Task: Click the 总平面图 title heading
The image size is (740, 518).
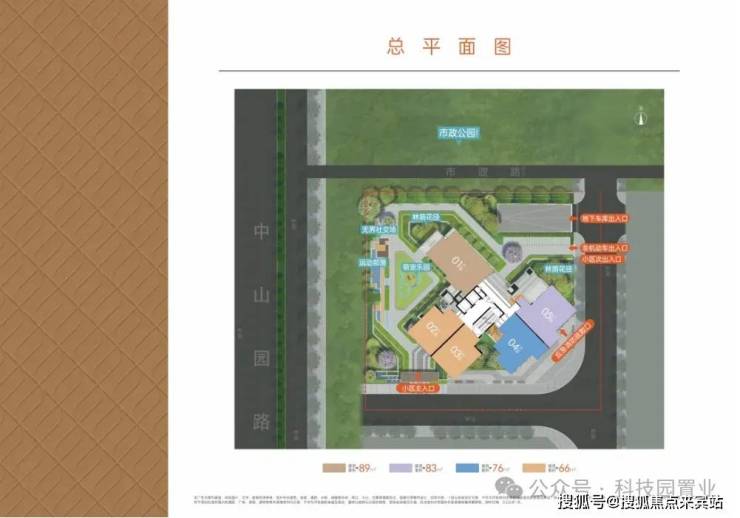Action: tap(449, 47)
